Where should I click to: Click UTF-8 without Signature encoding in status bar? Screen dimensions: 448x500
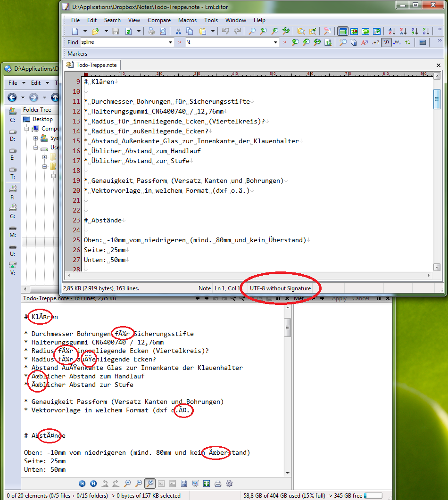[x=280, y=288]
